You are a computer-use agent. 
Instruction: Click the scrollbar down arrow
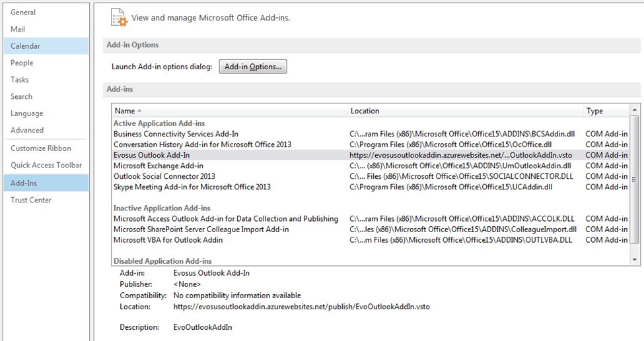pyautogui.click(x=635, y=260)
